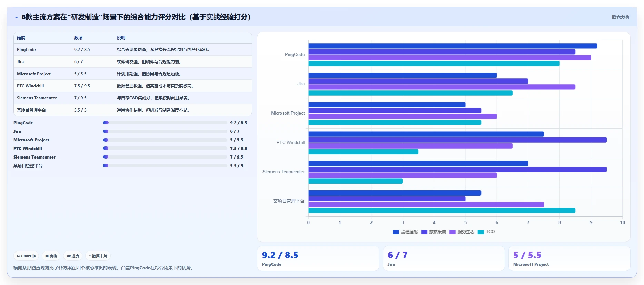
Task: Select the 某项目管理平台 table row name
Action: (x=31, y=110)
